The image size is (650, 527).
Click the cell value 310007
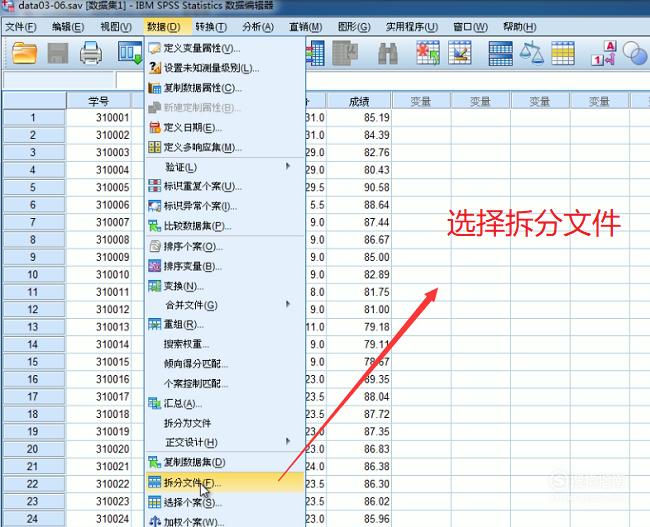coord(98,222)
